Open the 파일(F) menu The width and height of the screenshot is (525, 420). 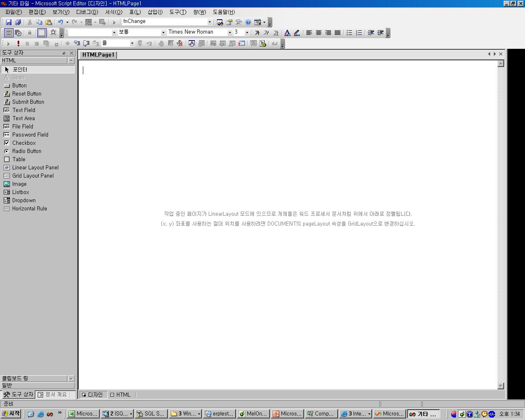click(14, 12)
